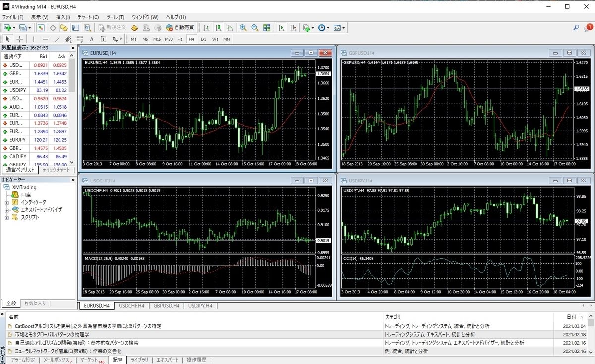The image size is (595, 364).
Task: Switch timeframe to M15
Action: (x=157, y=39)
